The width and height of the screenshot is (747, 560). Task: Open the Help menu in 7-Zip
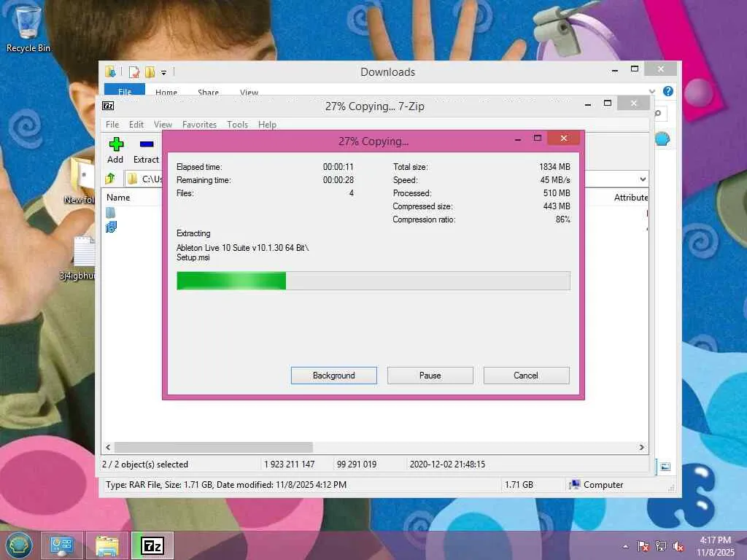tap(267, 124)
